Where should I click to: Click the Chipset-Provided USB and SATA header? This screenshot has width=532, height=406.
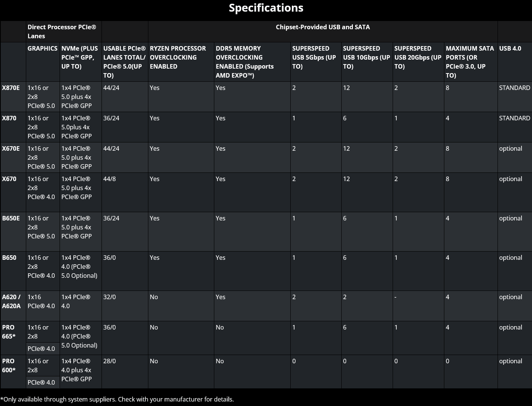pos(323,27)
